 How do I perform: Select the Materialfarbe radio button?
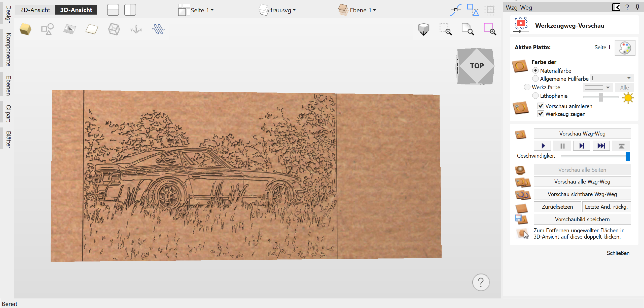click(535, 71)
